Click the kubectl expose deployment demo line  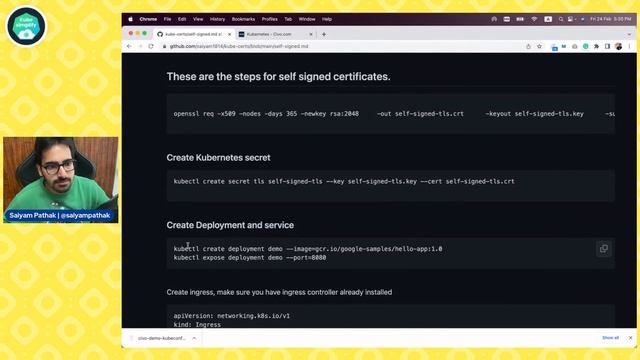point(250,258)
